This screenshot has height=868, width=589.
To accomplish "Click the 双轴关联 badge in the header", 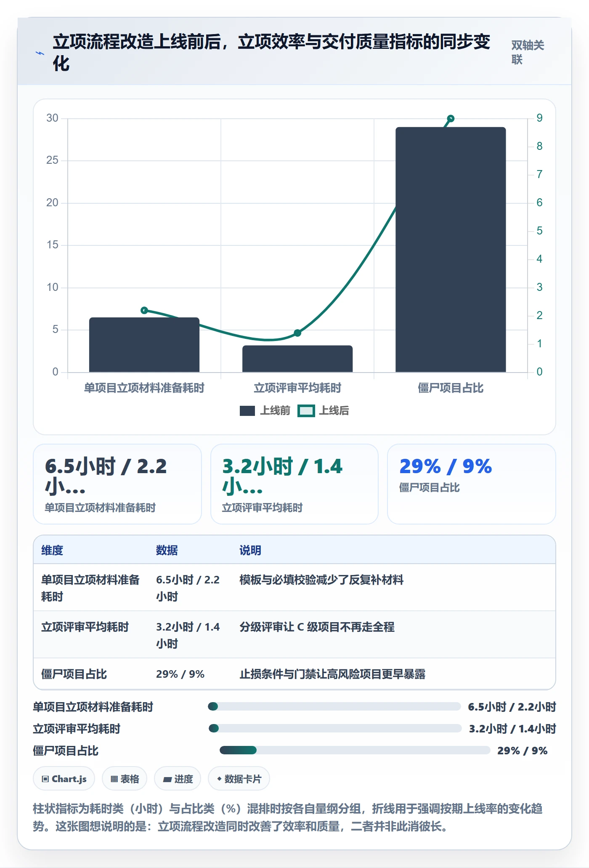I will coord(528,52).
